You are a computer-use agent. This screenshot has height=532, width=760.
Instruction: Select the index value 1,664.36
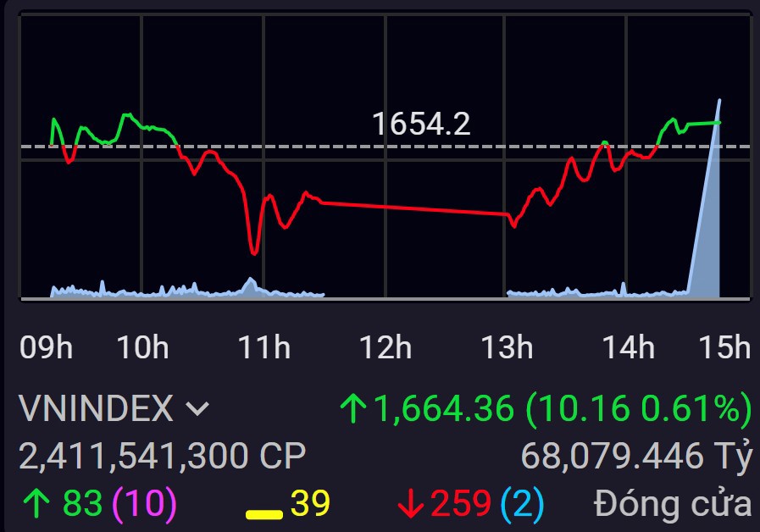coord(443,408)
